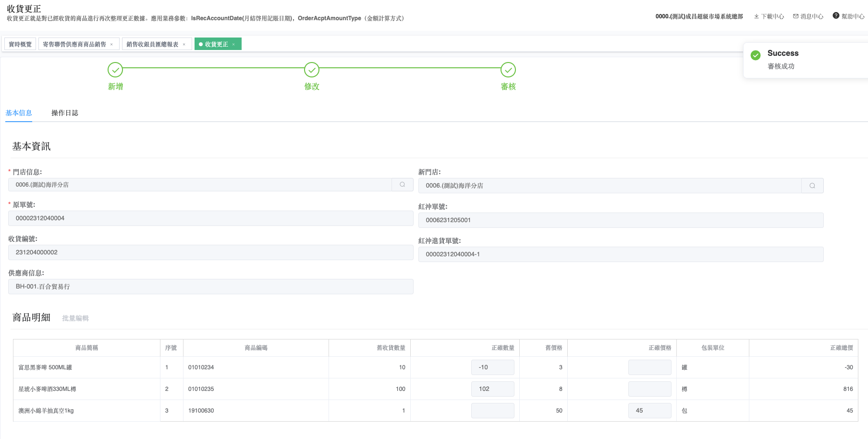Click search icon in 新門店 field
Screen dimensions: 868x439
click(812, 186)
